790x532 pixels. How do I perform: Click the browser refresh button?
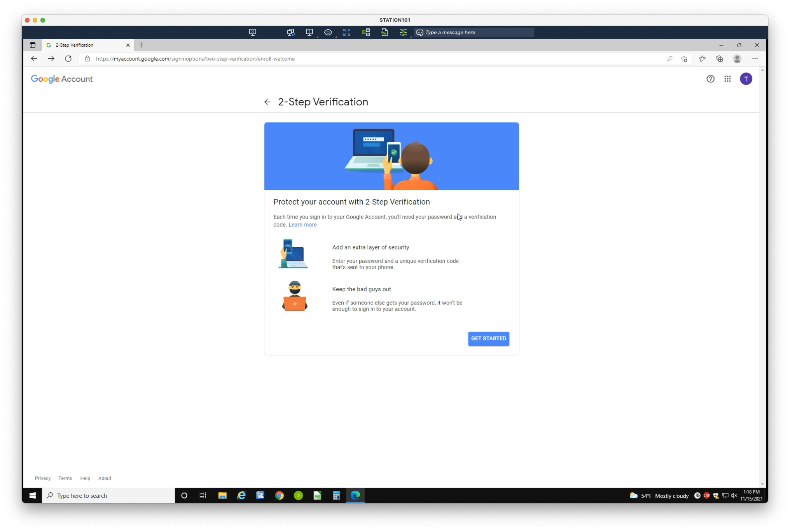(x=68, y=59)
